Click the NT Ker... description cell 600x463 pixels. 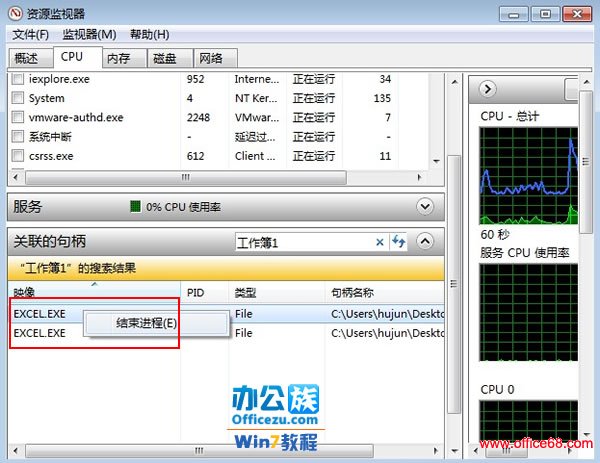(256, 98)
